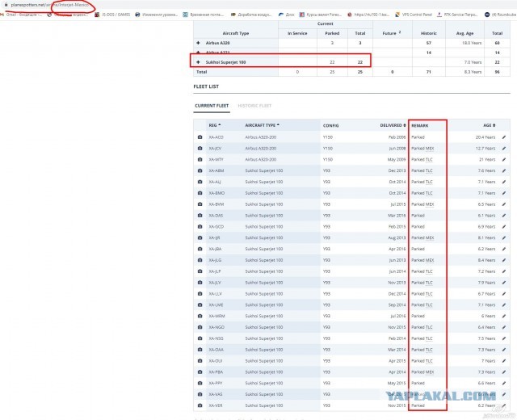The height and width of the screenshot is (420, 517).
Task: Open the Forex currency rates bookmark
Action: coord(320,15)
